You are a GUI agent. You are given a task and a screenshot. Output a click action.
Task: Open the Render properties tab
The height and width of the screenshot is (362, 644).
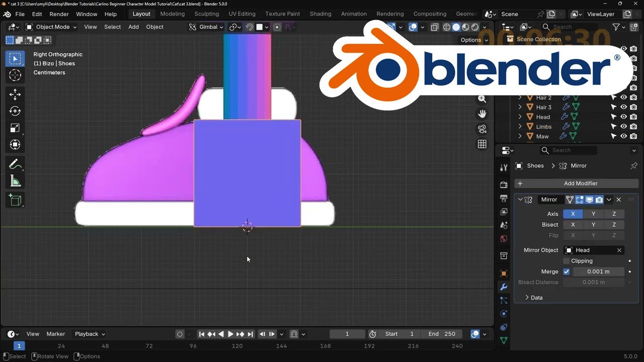click(504, 185)
